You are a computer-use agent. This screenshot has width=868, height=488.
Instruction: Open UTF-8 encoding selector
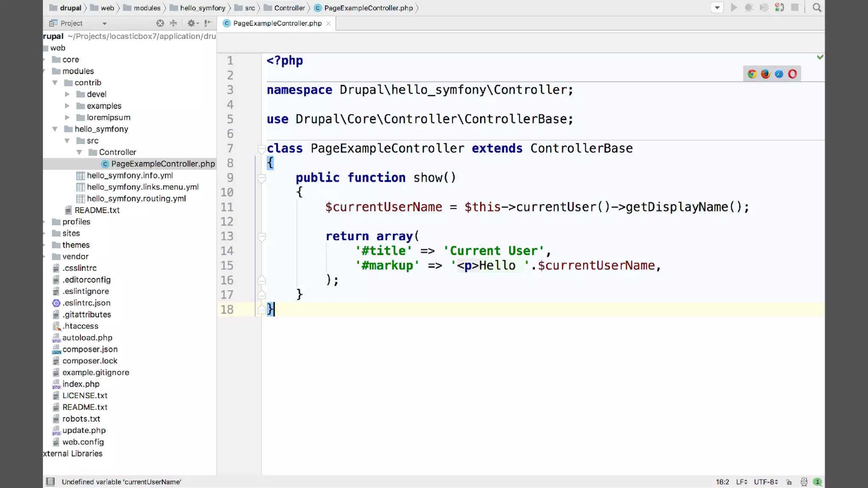click(765, 482)
